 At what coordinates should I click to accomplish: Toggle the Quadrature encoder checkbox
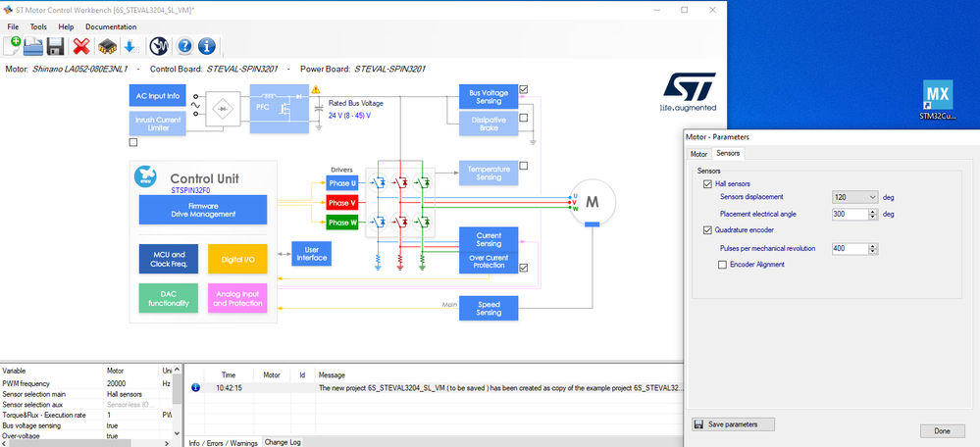point(707,229)
